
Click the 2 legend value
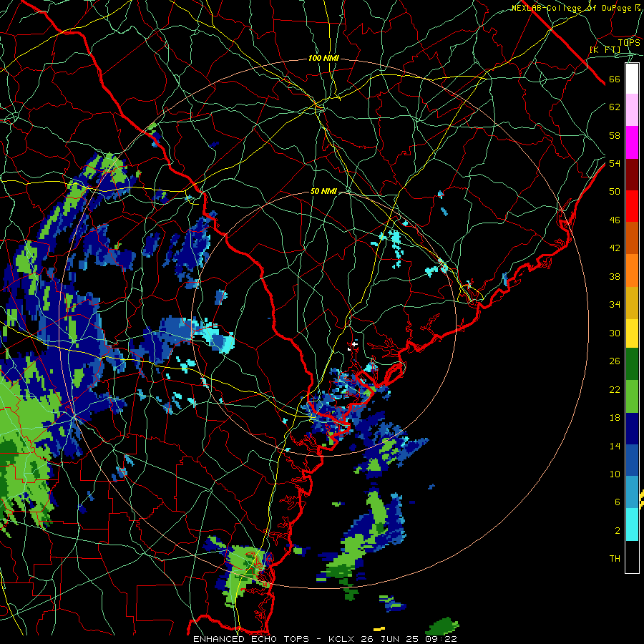(617, 530)
